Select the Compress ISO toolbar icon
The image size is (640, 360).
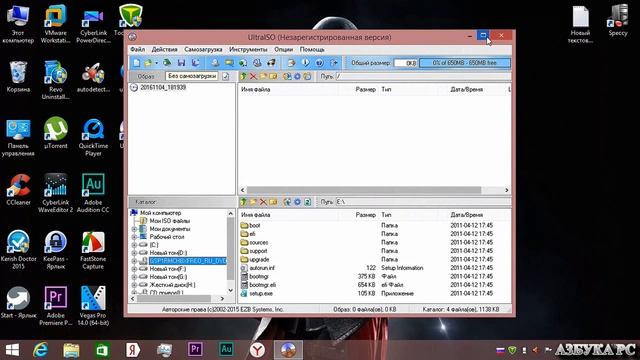243,63
